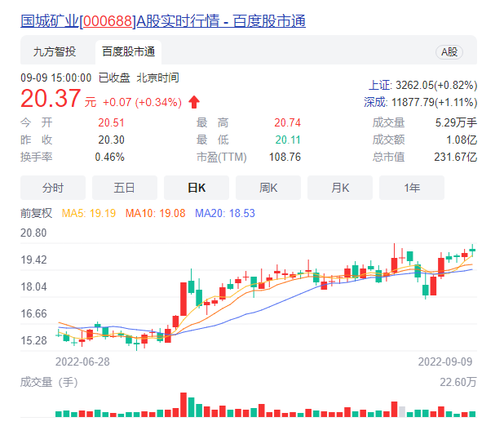The image size is (504, 426).
Task: Switch to the 九方智投 tab
Action: 55,51
